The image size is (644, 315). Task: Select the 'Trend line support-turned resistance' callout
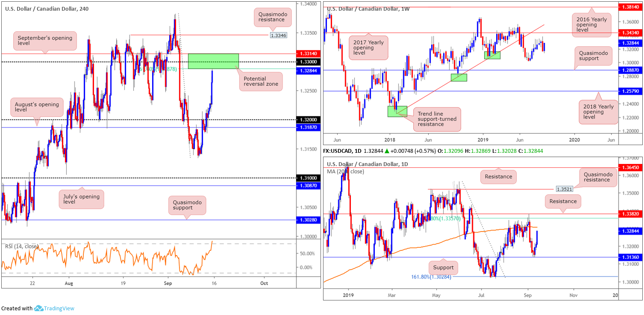coord(437,119)
